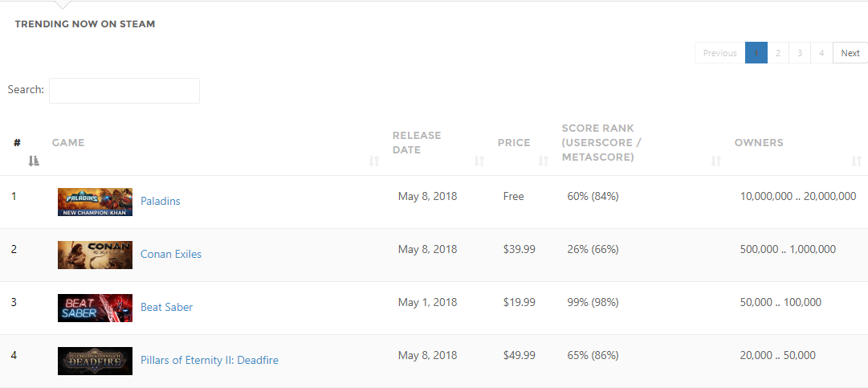Image resolution: width=868 pixels, height=388 pixels.
Task: Sort by Owners column arrows icon
Action: point(857,161)
